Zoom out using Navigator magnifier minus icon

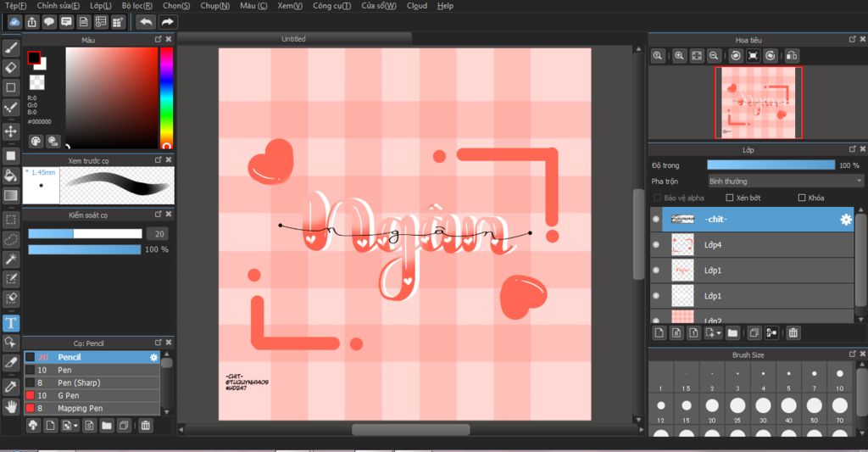point(714,55)
